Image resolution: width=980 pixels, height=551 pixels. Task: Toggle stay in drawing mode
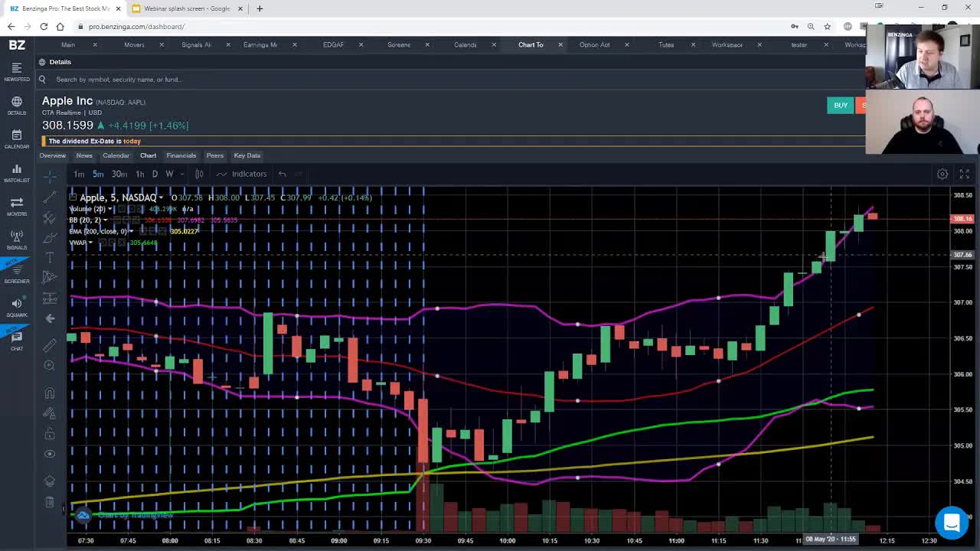(50, 414)
